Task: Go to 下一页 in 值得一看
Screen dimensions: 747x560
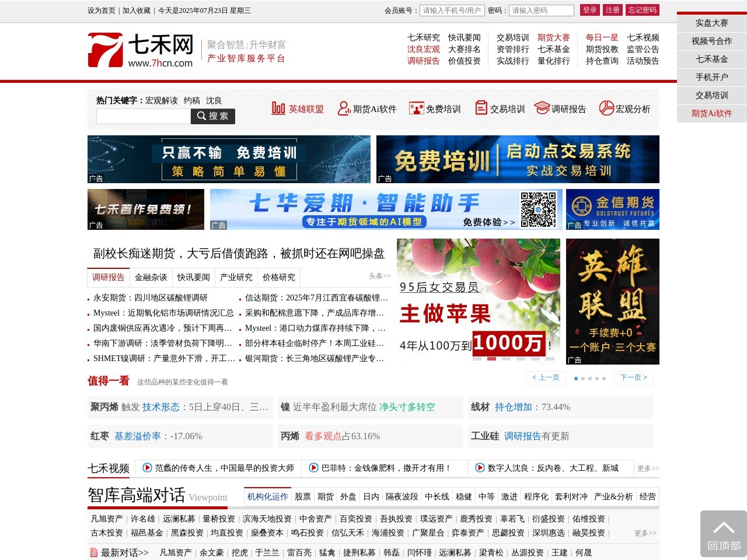Action: tap(634, 378)
